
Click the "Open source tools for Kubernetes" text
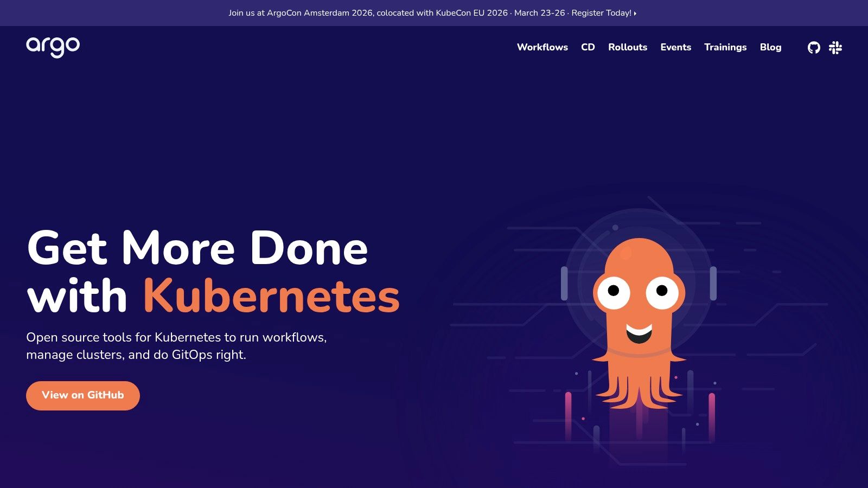124,337
